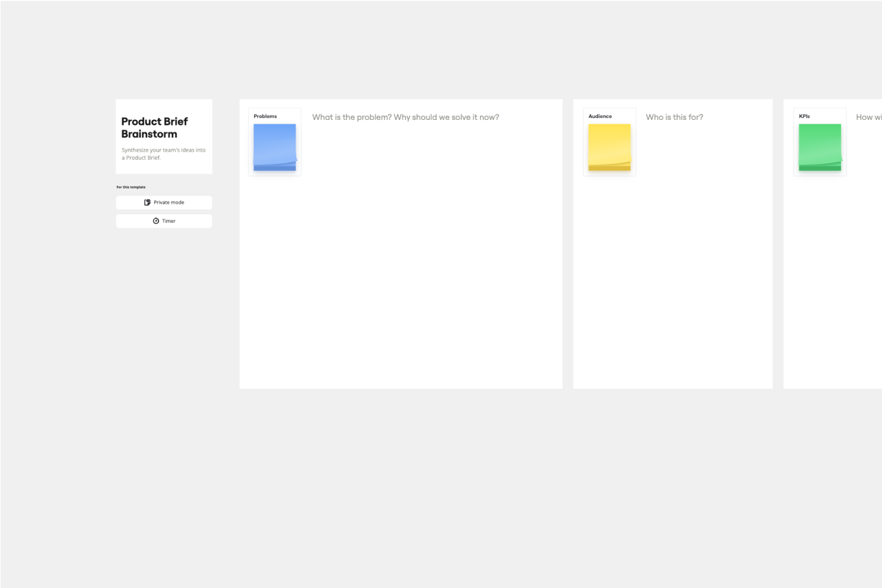Click the 'Who is this for?' prompt text
Screen dimensions: 882x588
pos(674,117)
